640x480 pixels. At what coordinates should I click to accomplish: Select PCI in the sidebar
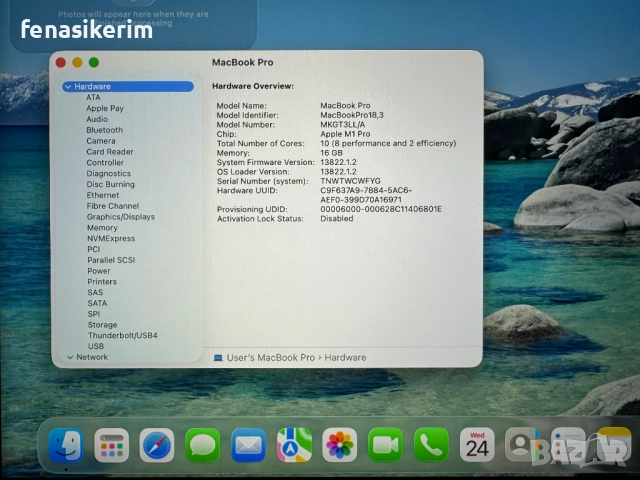click(93, 249)
